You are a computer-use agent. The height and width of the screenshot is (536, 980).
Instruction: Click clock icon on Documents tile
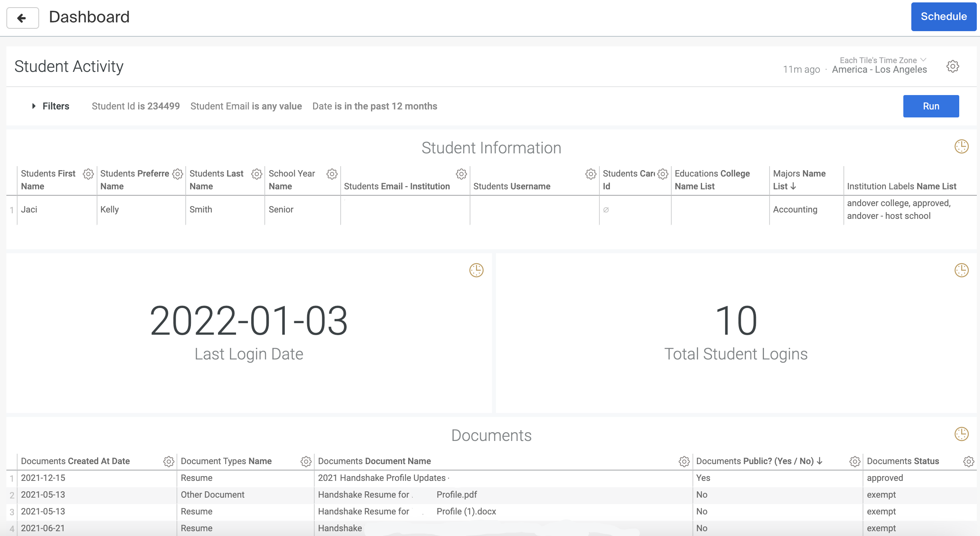962,434
